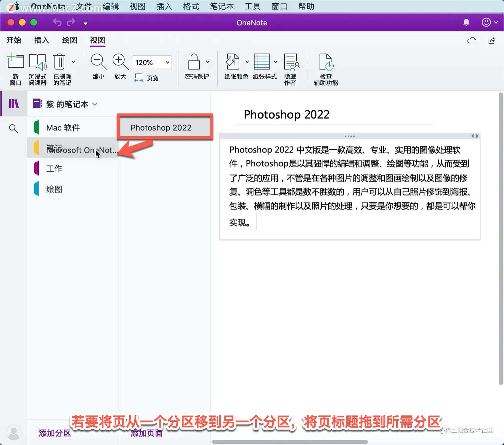Open the 格式 menu in menu bar
The image size is (504, 445).
[x=191, y=6]
